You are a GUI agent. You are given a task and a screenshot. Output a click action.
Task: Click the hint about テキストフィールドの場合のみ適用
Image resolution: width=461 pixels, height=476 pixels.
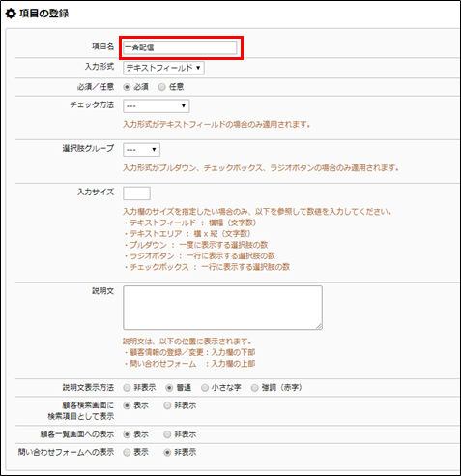pos(216,125)
